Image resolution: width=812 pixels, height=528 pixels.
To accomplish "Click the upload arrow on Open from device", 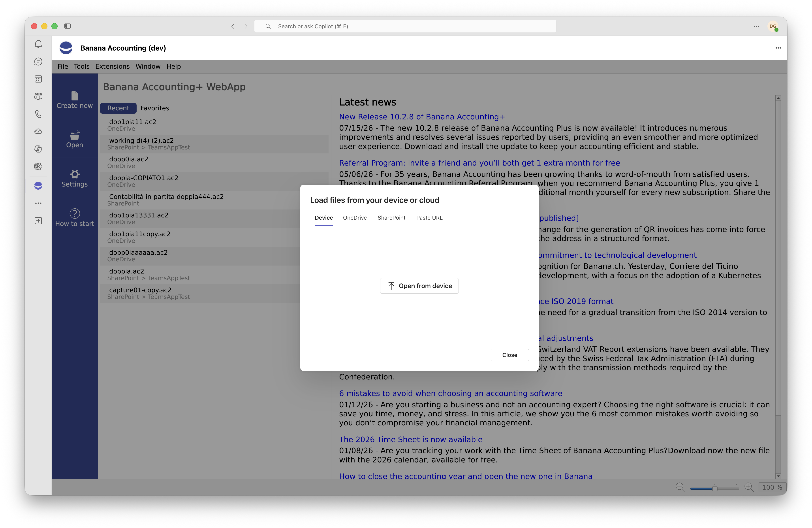I will tap(391, 286).
